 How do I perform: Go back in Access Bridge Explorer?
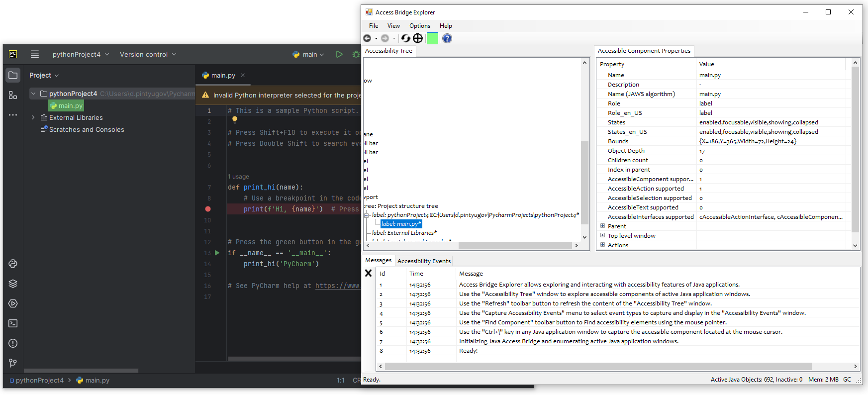[x=367, y=38]
